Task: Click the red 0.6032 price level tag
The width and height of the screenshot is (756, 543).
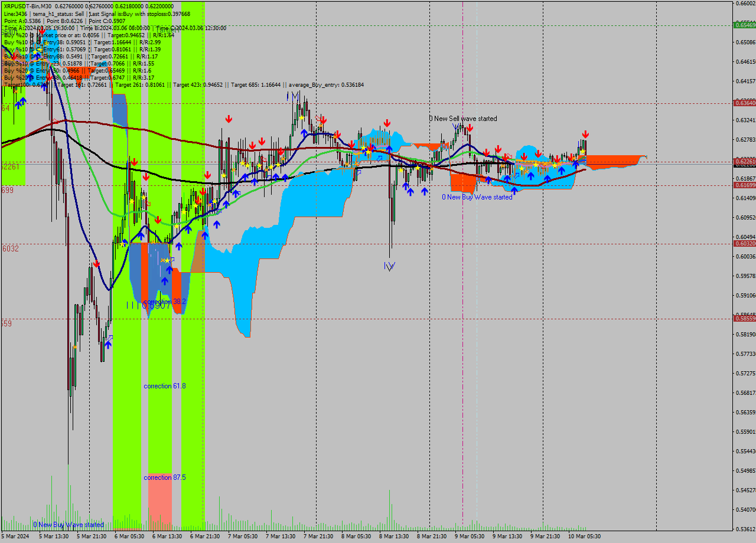Action: (744, 243)
